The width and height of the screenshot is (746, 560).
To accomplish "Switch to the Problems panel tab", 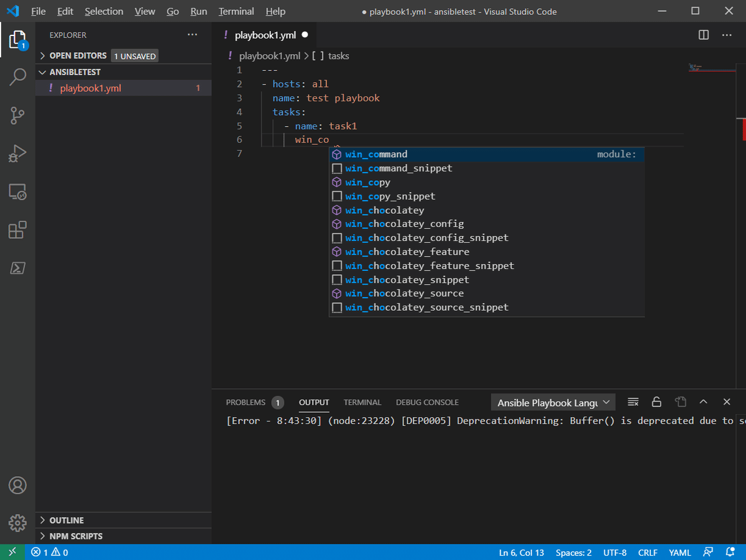I will coord(254,402).
